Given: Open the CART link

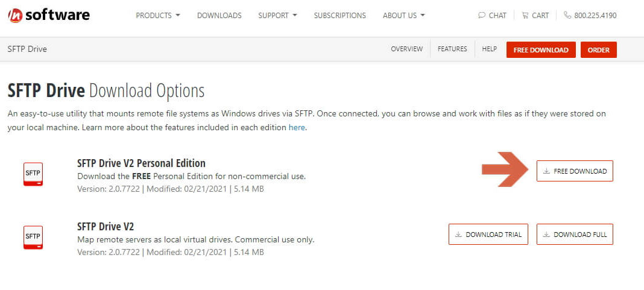Looking at the screenshot, I should [x=535, y=16].
